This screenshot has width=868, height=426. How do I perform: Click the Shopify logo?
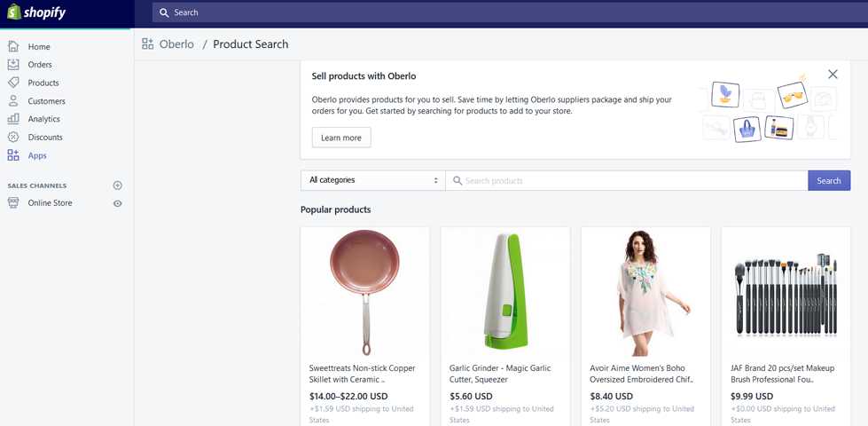point(36,12)
